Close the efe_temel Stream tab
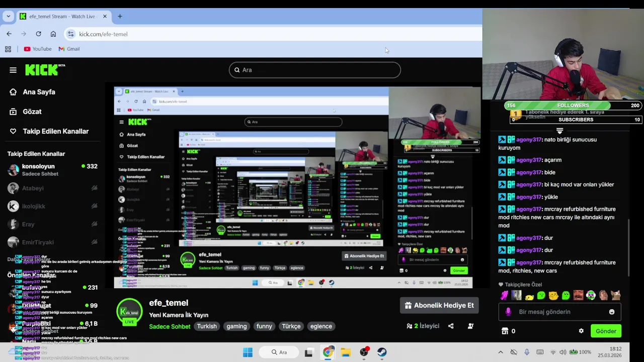Viewport: 644px width, 362px height. pyautogui.click(x=105, y=16)
